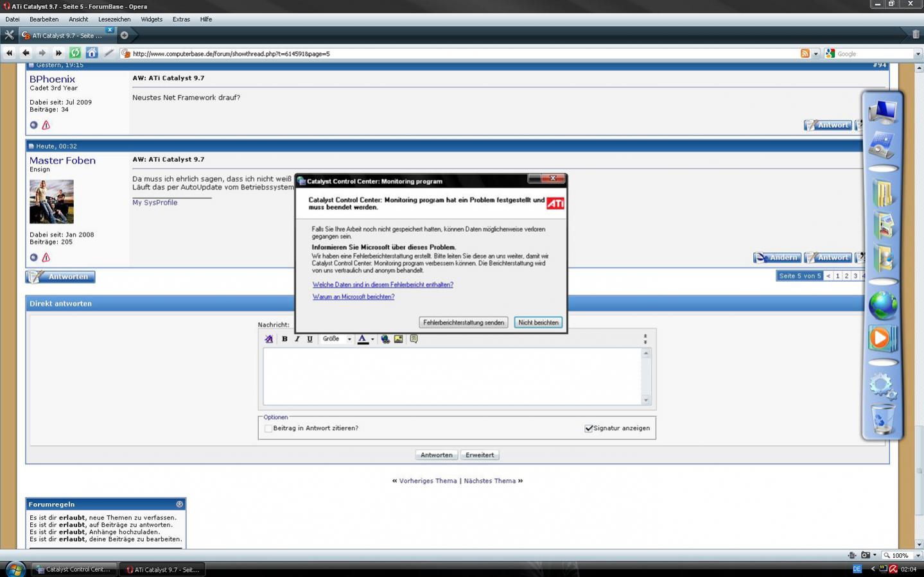Viewport: 924px width, 577px height.
Task: Click the Fast Forward arrow
Action: (58, 53)
